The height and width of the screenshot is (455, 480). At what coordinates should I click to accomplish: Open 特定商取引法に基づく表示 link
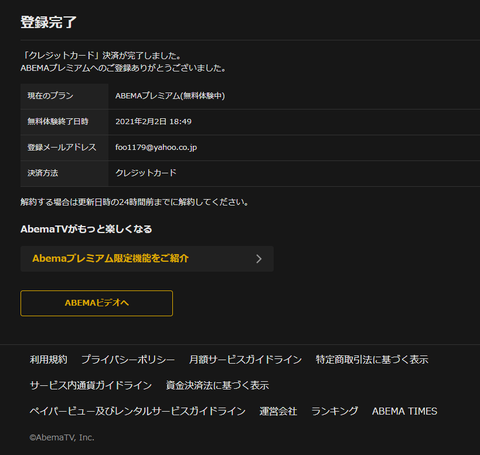(372, 359)
